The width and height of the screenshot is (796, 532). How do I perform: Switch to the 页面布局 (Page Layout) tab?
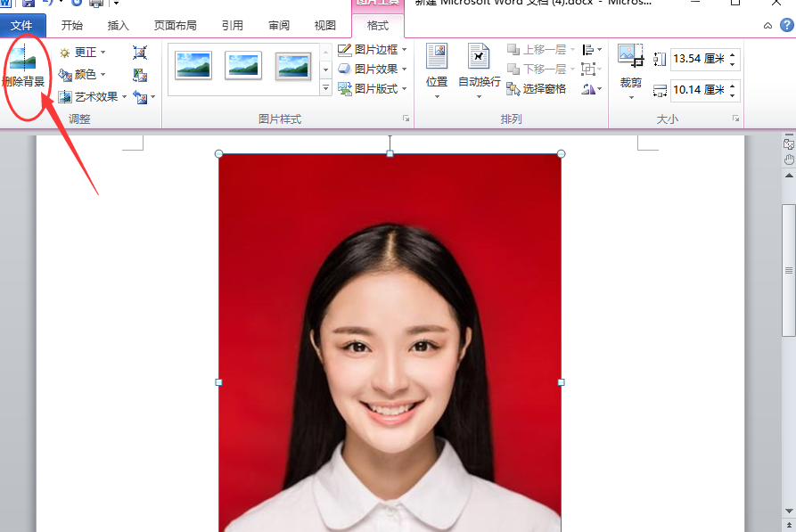175,25
